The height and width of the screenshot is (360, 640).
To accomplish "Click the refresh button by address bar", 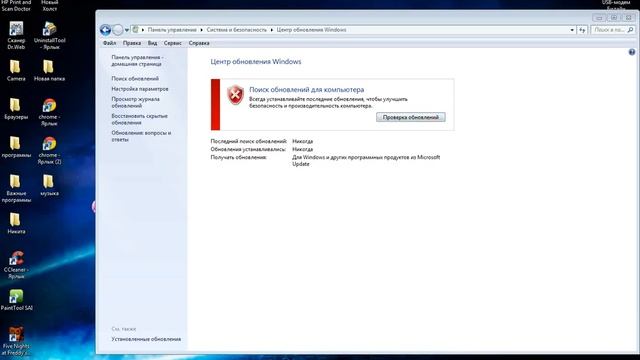I will point(582,30).
